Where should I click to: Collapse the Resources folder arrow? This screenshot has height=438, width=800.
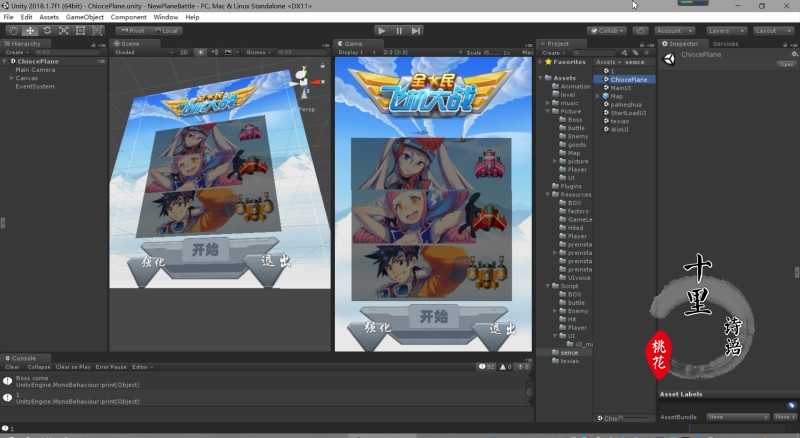click(548, 194)
